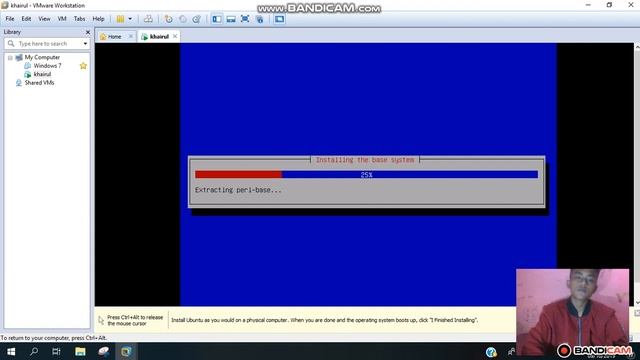Collapse the My Computer tree node
Viewport: 640px width, 360px height.
tap(10, 58)
